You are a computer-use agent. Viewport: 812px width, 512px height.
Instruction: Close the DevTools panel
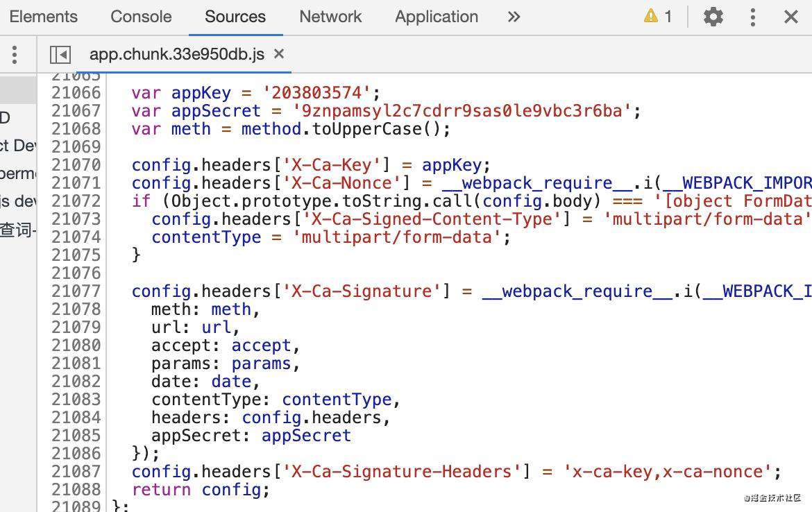[x=790, y=17]
